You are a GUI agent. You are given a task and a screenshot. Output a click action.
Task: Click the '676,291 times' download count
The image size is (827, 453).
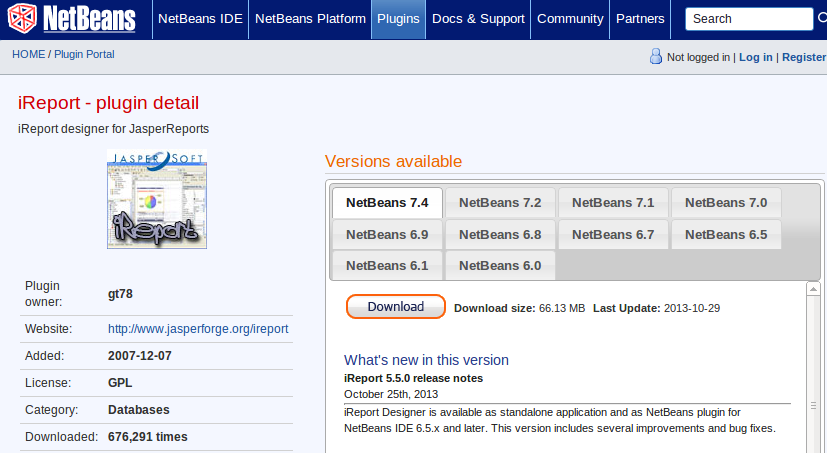(148, 437)
